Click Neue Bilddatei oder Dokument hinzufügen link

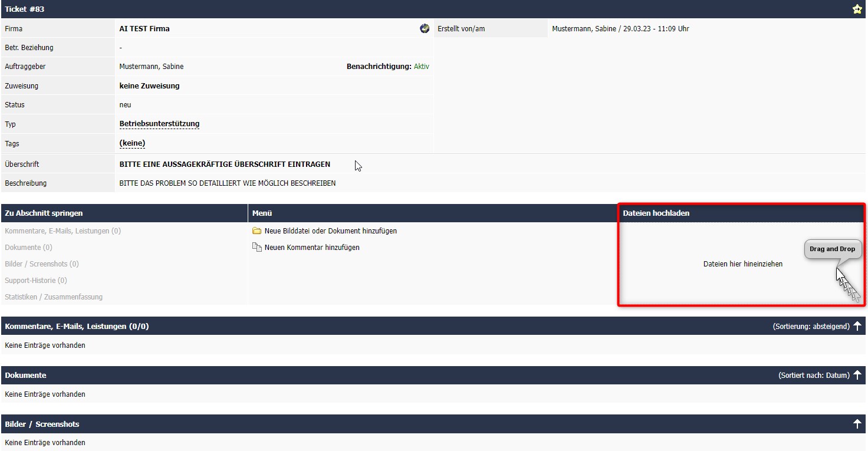330,231
